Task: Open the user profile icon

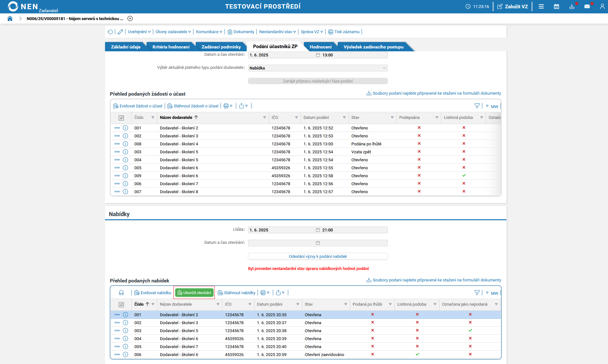Action: point(602,6)
